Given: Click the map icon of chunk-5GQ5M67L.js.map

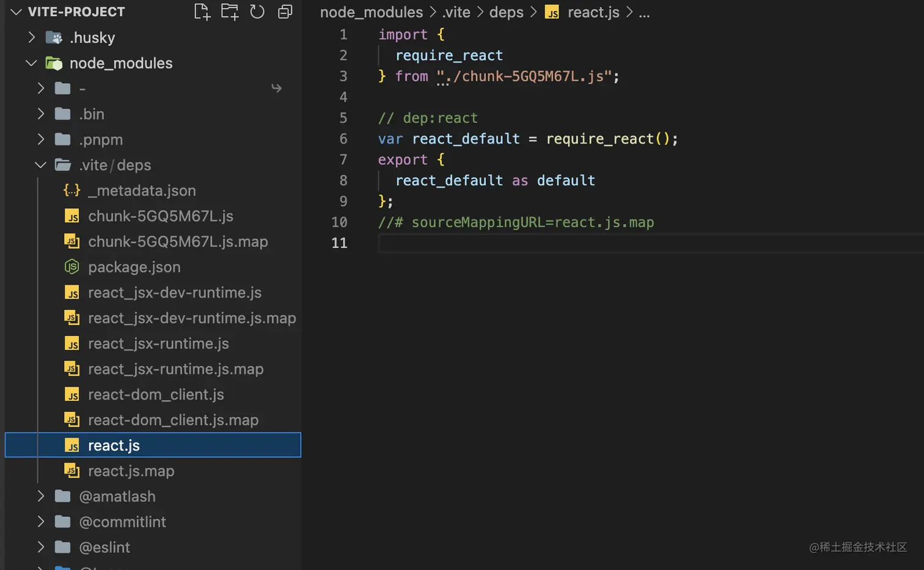Looking at the screenshot, I should click(x=71, y=241).
